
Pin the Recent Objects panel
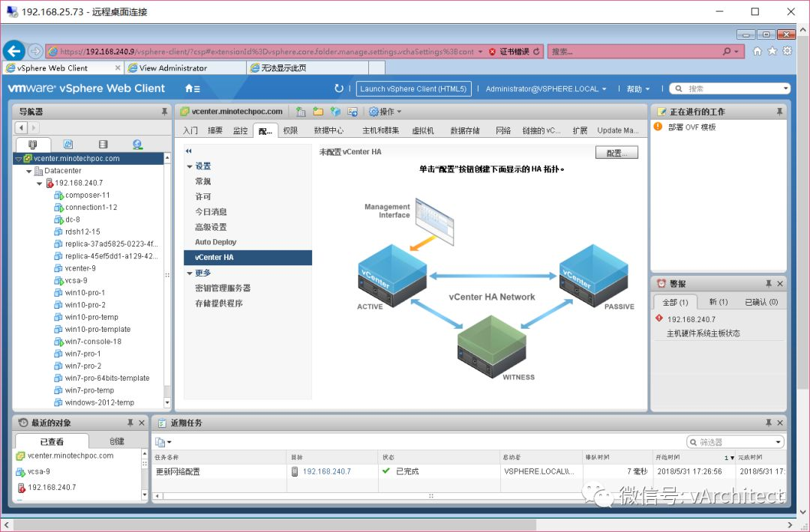click(x=130, y=423)
